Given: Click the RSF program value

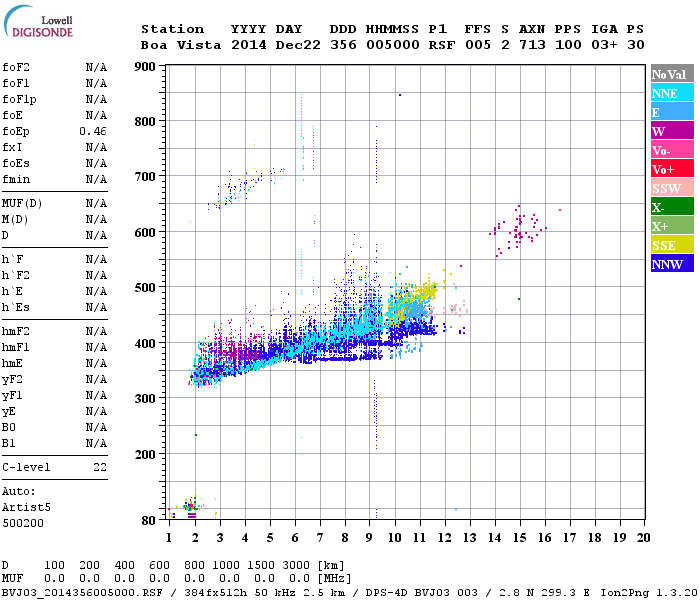Looking at the screenshot, I should [x=442, y=45].
